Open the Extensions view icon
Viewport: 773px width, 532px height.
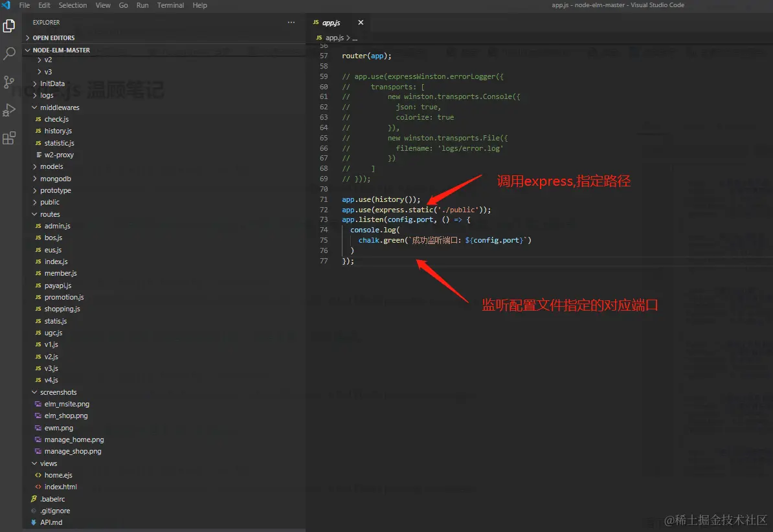coord(9,138)
